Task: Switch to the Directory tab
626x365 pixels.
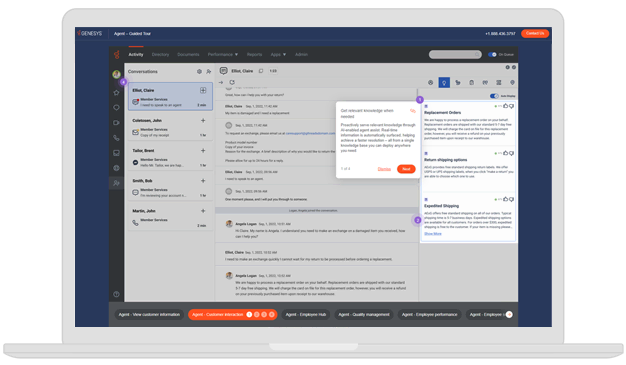Action: 160,54
